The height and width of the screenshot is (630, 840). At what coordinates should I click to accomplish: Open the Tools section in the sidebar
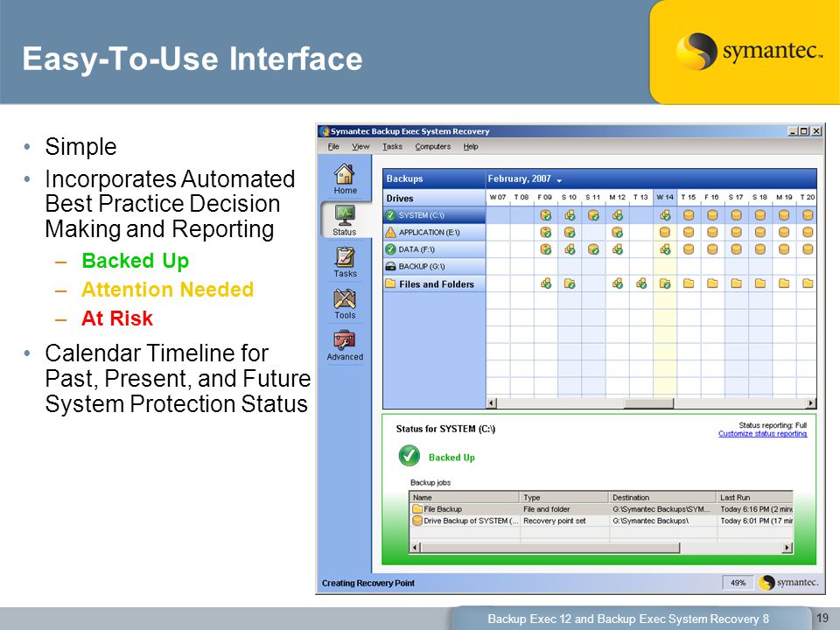(345, 304)
